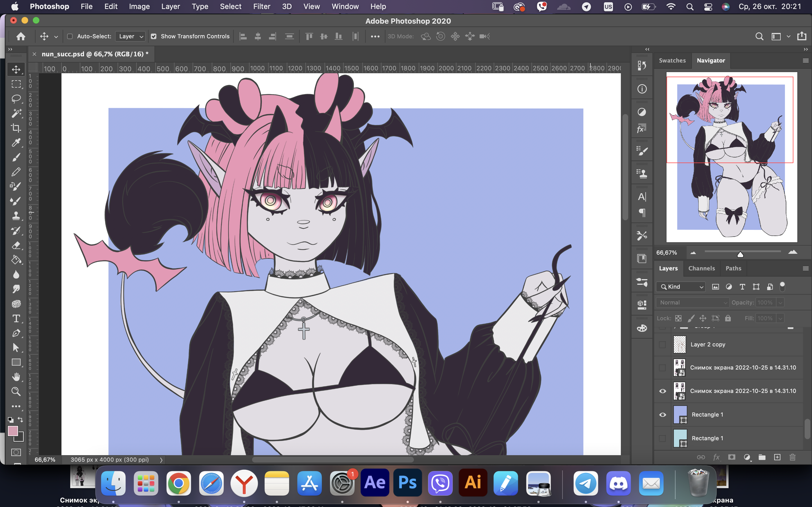This screenshot has width=812, height=507.
Task: Open Illustrator from the Dock
Action: 473,483
